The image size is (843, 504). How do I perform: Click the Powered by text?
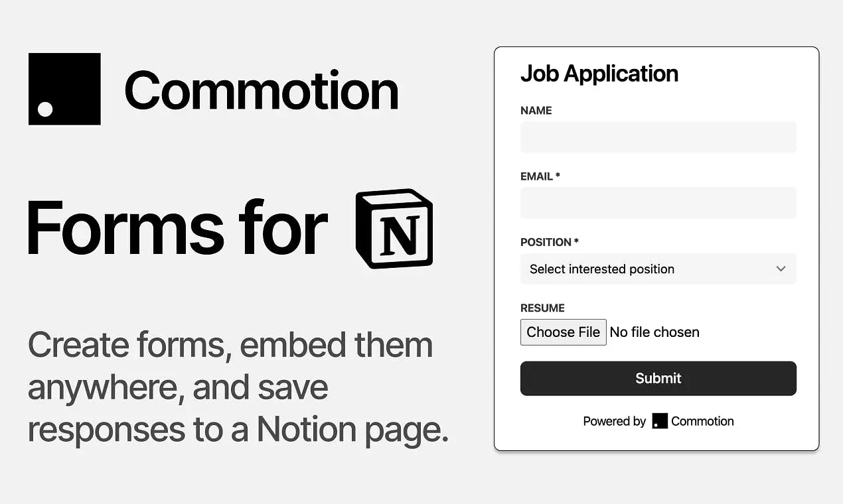(x=615, y=421)
